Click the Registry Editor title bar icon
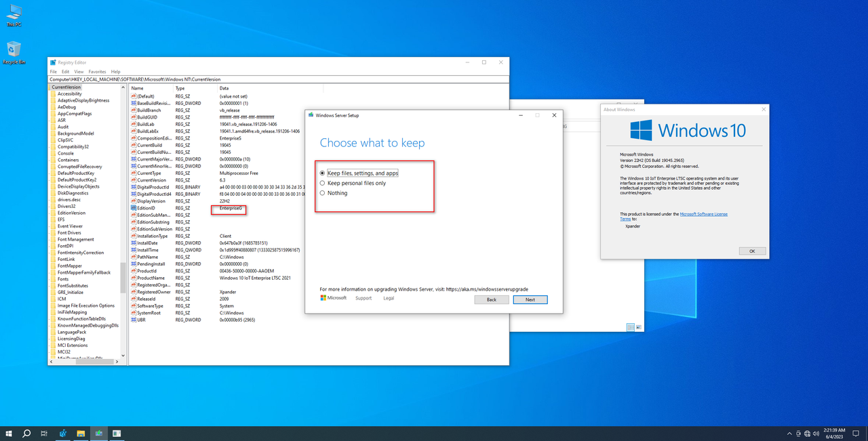Image resolution: width=868 pixels, height=441 pixels. point(53,62)
